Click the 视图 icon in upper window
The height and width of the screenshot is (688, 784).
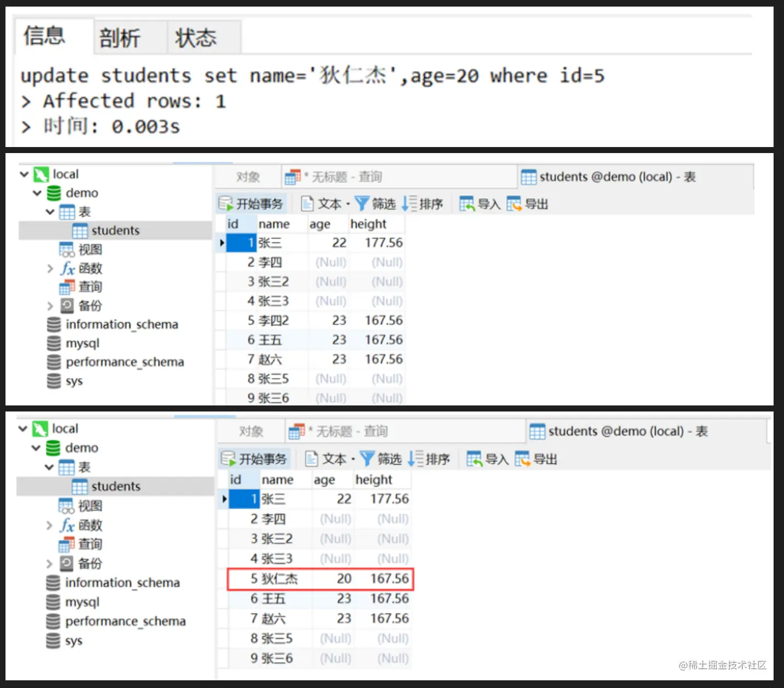pyautogui.click(x=66, y=250)
